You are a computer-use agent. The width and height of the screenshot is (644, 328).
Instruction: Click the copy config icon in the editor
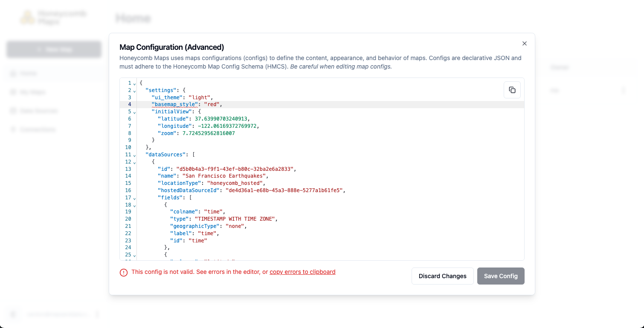(512, 89)
